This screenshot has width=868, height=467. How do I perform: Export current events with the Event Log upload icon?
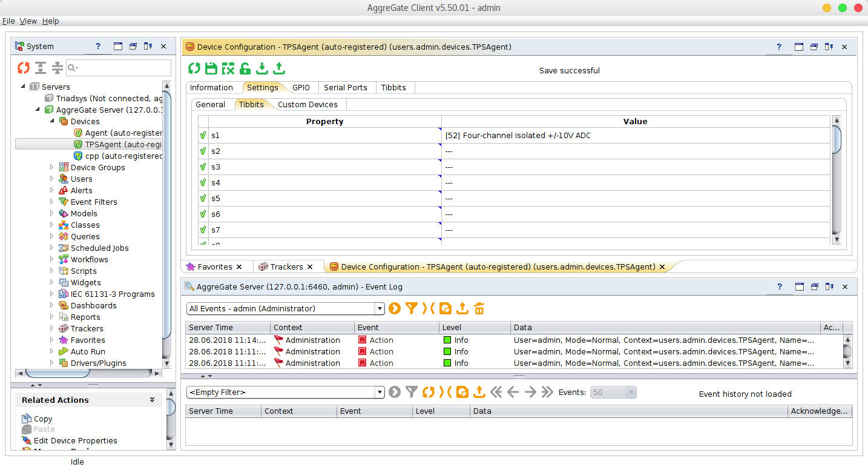click(462, 308)
